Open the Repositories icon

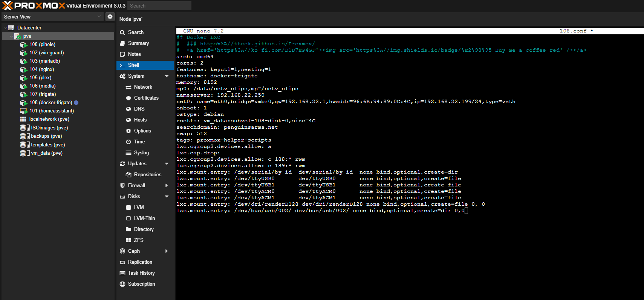click(128, 175)
